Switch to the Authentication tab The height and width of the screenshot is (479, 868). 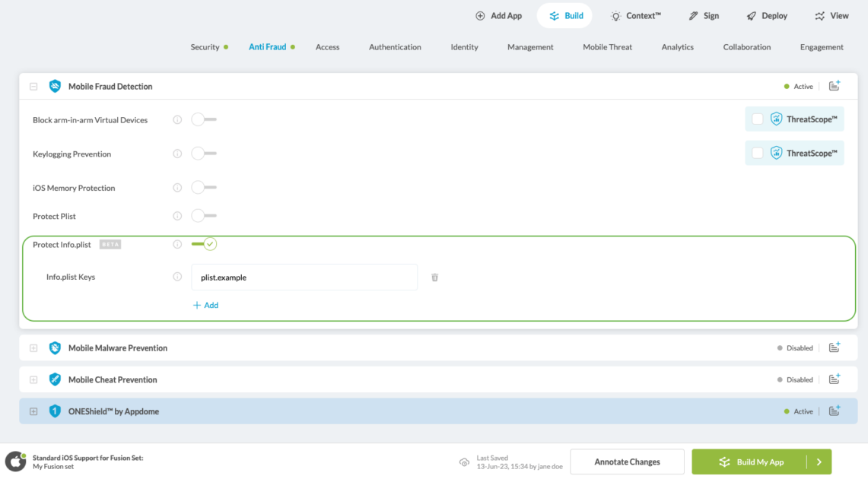pos(395,47)
